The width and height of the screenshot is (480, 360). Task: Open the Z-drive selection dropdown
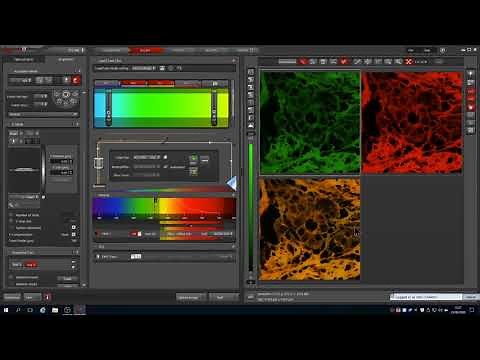pyautogui.click(x=24, y=197)
